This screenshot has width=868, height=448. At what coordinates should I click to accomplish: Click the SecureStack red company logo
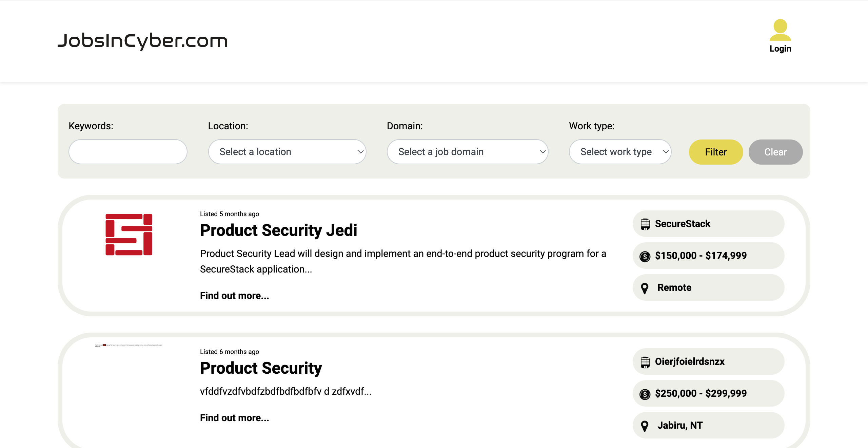point(129,235)
